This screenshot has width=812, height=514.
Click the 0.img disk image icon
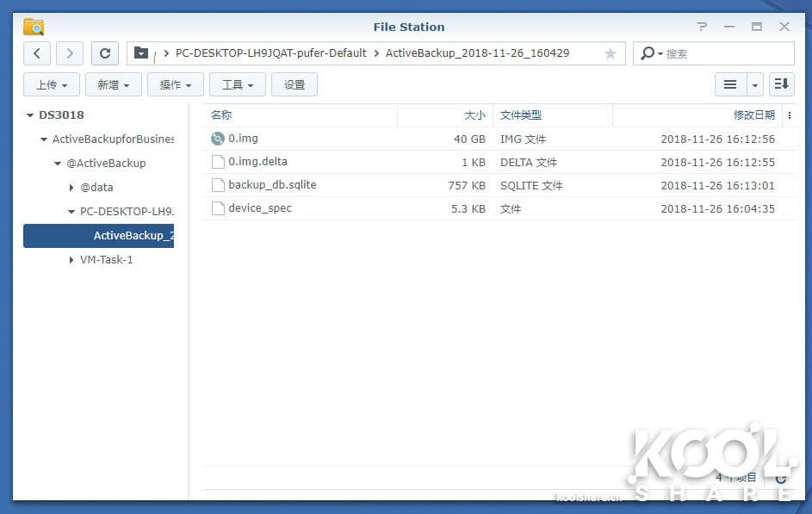pos(217,139)
